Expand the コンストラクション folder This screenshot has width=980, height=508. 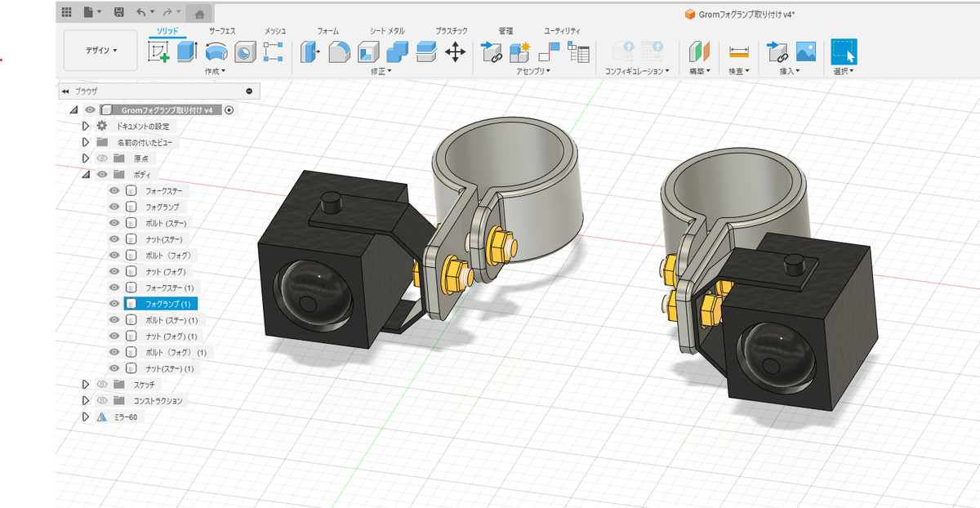[86, 400]
